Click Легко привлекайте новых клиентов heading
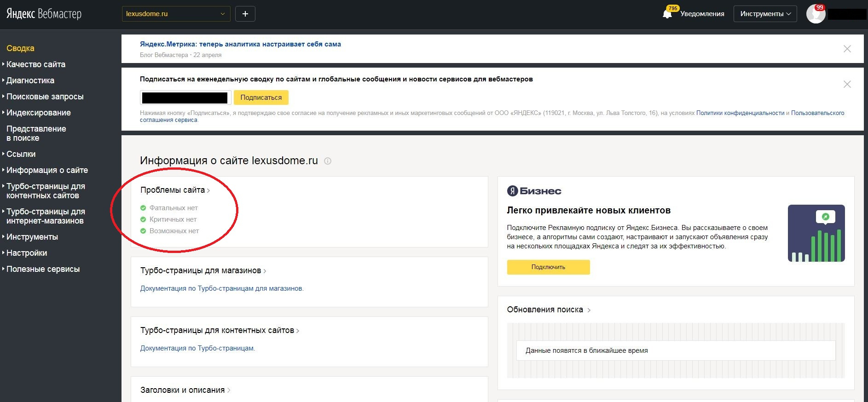Image resolution: width=868 pixels, height=402 pixels. (x=589, y=210)
